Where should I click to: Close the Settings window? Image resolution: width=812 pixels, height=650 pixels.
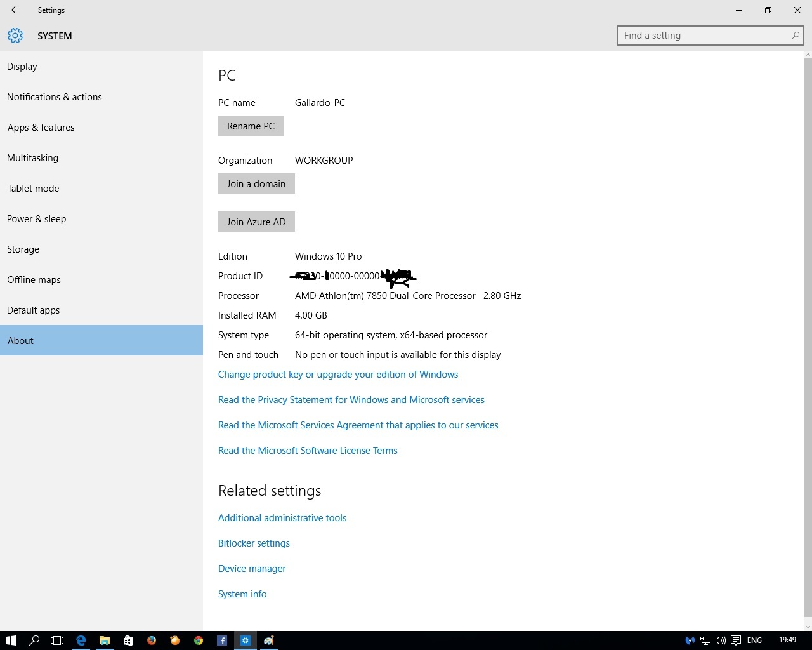(x=797, y=10)
